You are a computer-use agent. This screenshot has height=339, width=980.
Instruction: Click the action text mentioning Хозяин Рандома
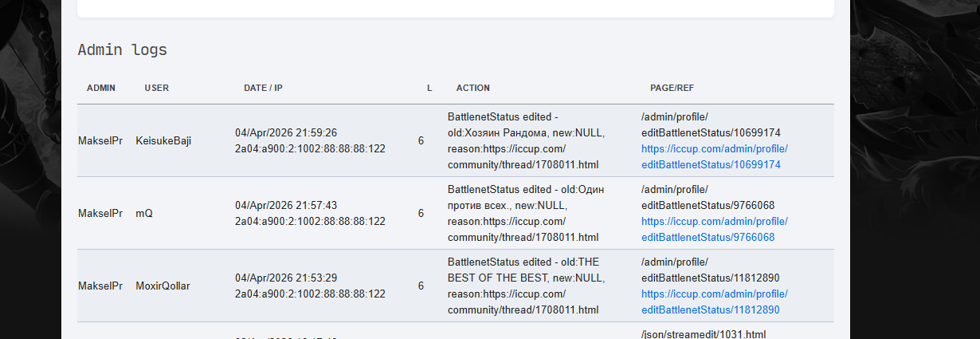tap(526, 132)
